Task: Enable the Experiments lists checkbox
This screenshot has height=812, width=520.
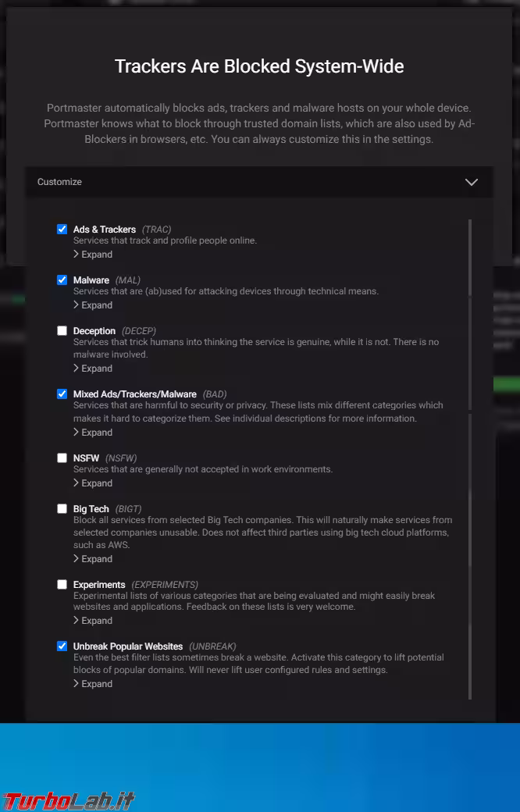Action: (x=62, y=585)
